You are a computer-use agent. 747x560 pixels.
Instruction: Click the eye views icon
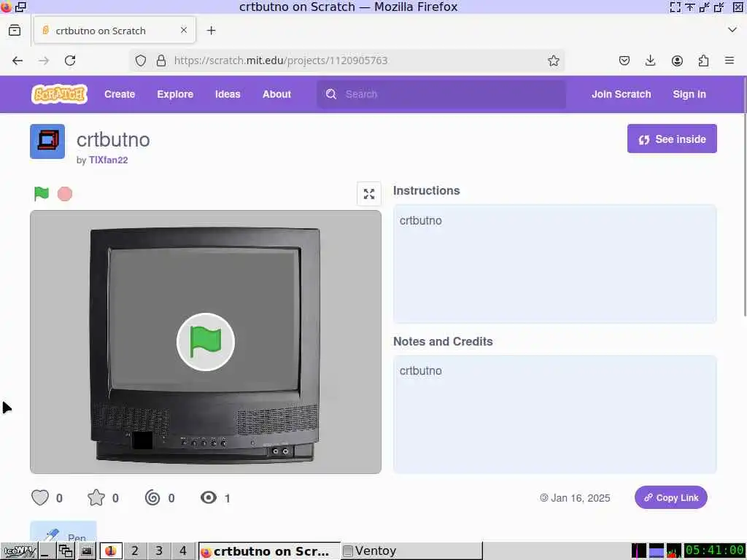click(208, 497)
